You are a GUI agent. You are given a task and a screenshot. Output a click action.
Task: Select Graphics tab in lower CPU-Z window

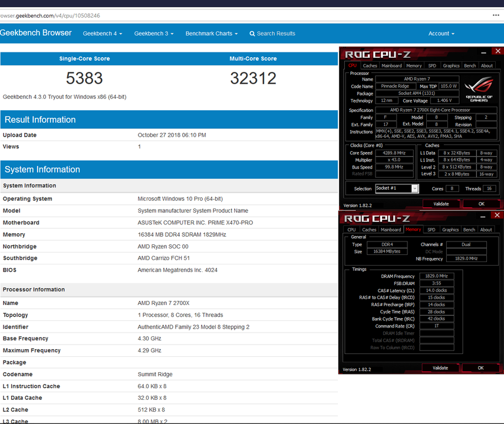pyautogui.click(x=450, y=230)
